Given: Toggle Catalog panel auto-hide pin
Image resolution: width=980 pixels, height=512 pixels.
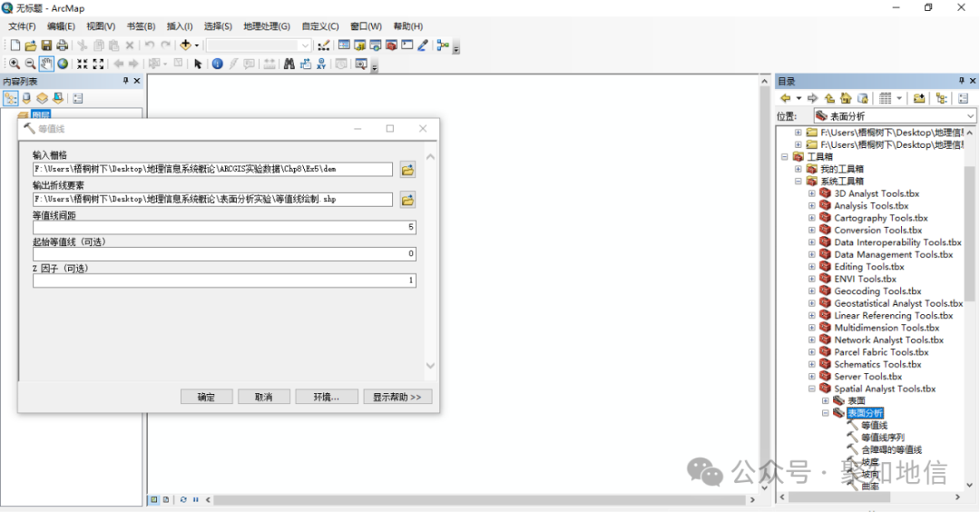Looking at the screenshot, I should tap(961, 81).
